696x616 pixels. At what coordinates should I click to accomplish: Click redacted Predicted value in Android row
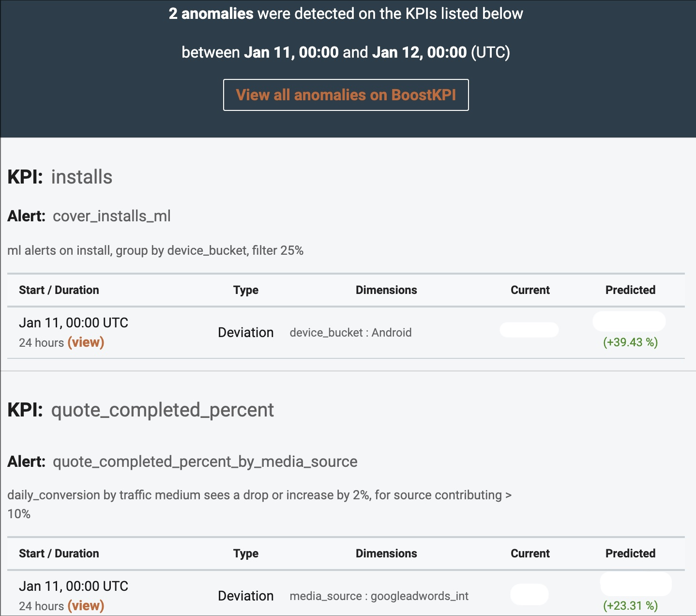click(629, 321)
